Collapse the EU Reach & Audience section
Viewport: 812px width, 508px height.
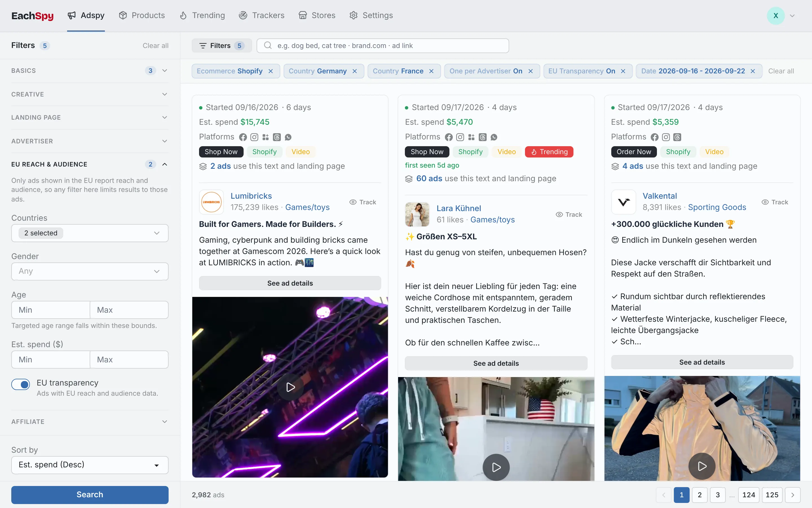[x=90, y=164]
